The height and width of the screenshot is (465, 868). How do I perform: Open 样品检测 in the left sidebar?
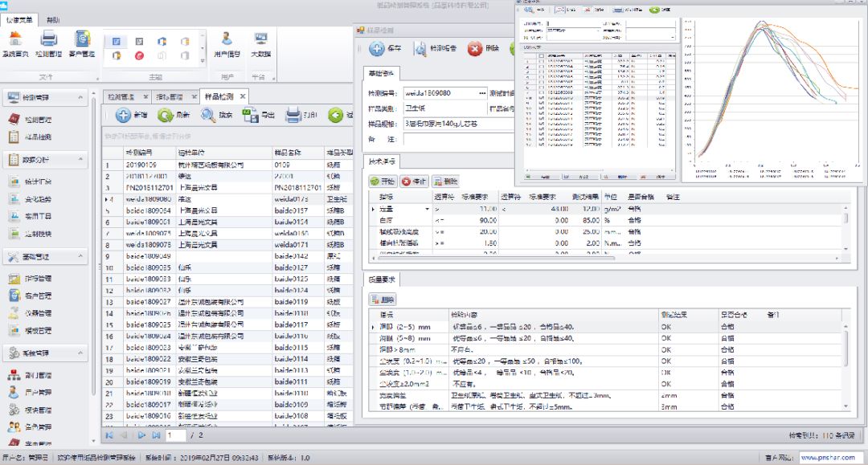(x=31, y=137)
